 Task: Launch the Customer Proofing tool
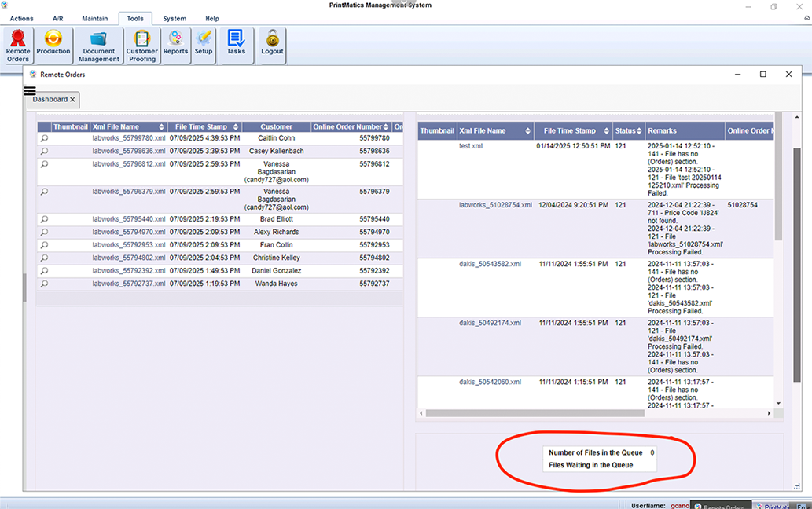142,46
